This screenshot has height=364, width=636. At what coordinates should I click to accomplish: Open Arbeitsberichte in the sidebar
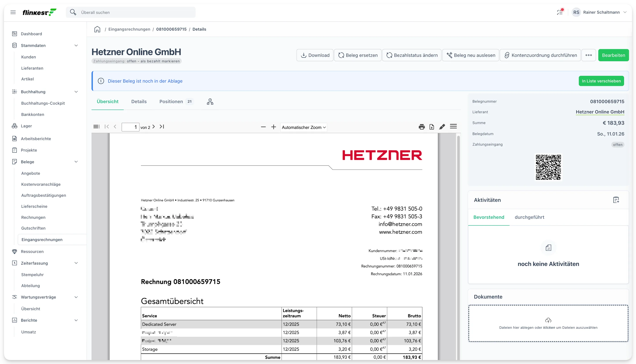36,139
